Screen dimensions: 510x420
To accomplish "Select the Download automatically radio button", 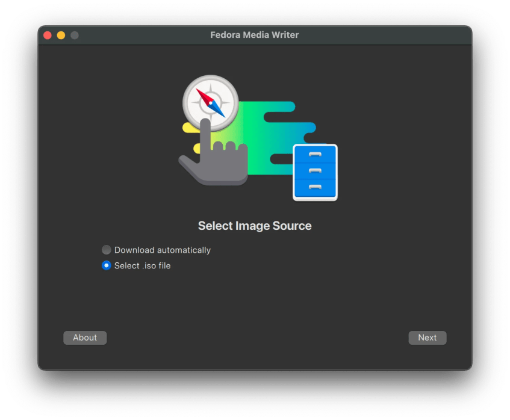I will click(x=106, y=250).
